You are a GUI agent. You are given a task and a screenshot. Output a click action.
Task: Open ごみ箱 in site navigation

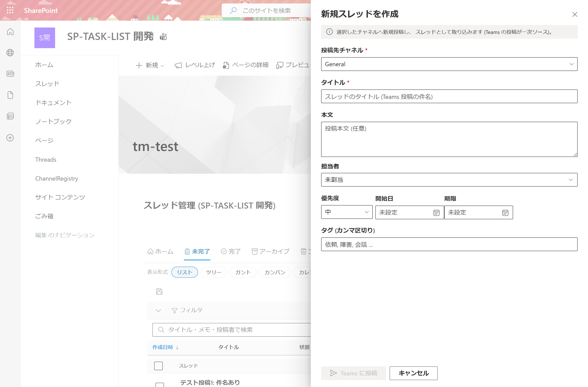click(x=44, y=216)
